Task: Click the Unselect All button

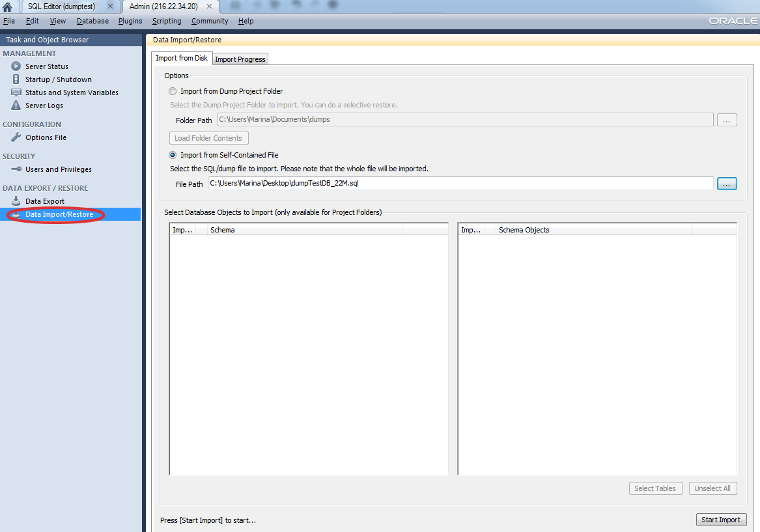Action: point(712,488)
